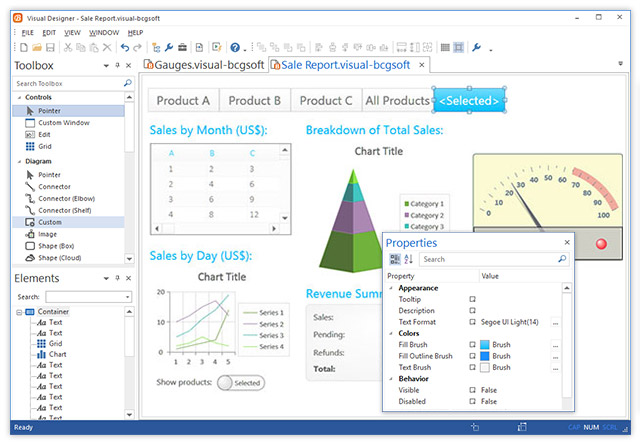Click the Fill Brush color swatch
640x445 pixels.
(486, 344)
